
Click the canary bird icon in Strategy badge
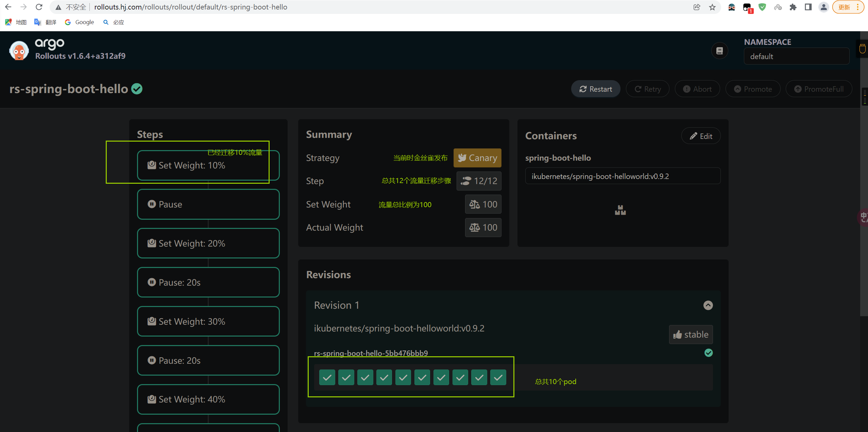point(462,158)
